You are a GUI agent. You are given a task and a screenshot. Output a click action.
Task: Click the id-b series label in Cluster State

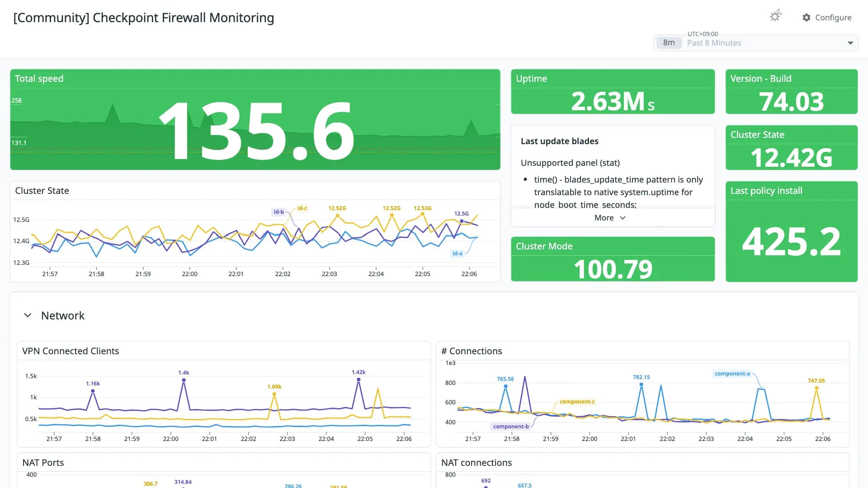[278, 212]
